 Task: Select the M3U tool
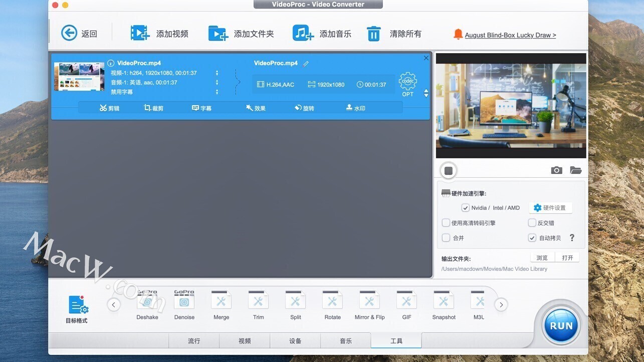pos(479,305)
